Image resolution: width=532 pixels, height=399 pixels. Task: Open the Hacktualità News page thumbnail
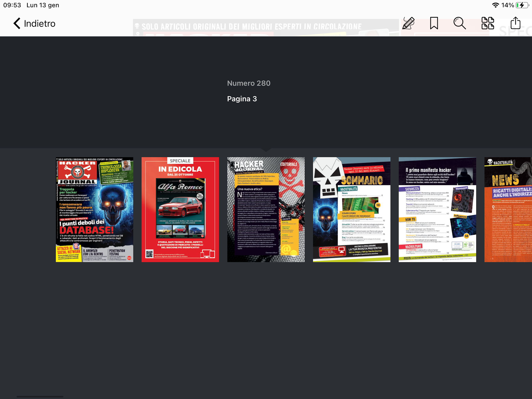[508, 210]
